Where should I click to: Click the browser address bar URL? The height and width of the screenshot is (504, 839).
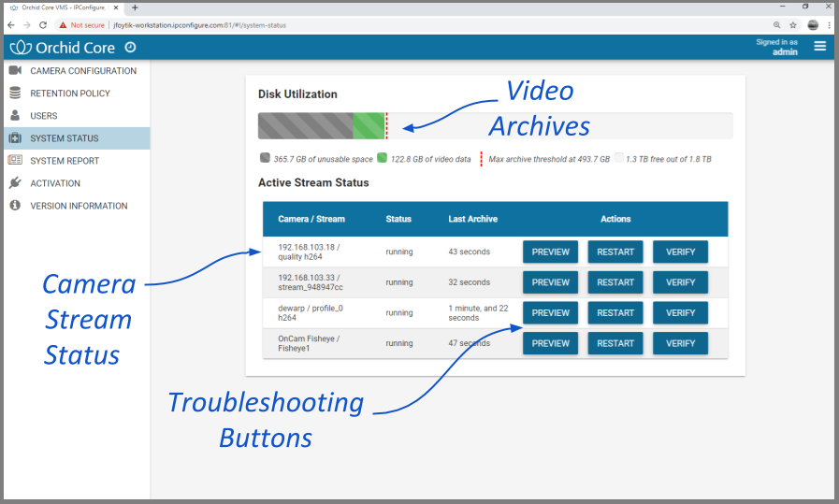pos(199,25)
